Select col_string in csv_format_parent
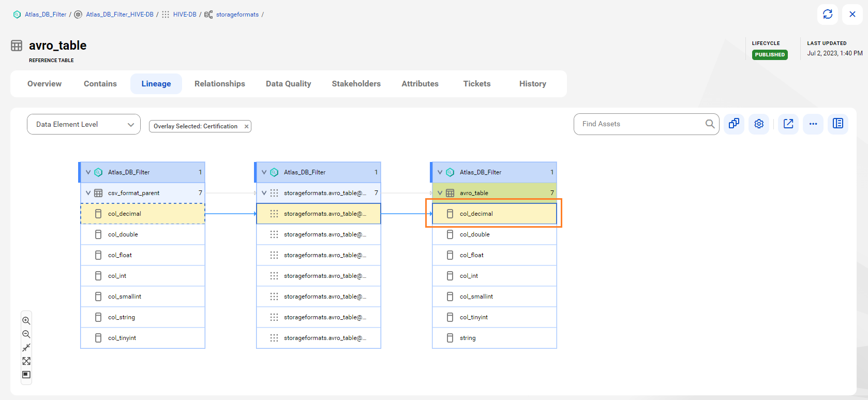The image size is (868, 400). pos(143,317)
